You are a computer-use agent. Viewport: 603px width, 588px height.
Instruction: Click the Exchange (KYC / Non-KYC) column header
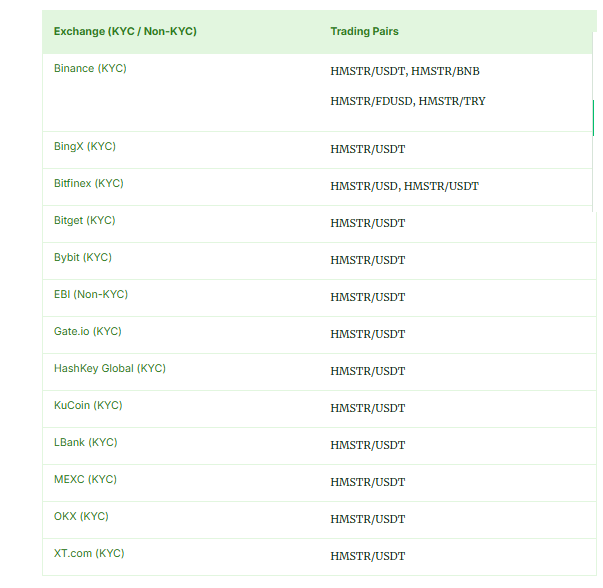[x=125, y=32]
